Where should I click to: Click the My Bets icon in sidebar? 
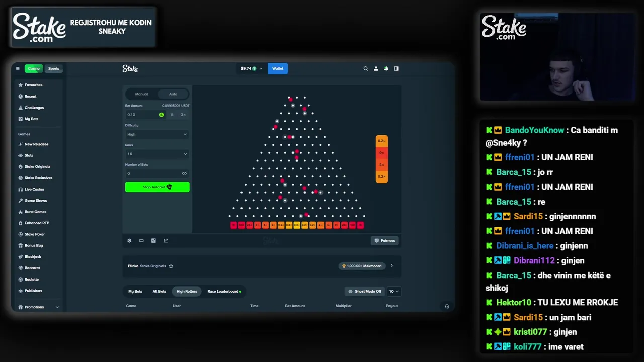(x=21, y=119)
